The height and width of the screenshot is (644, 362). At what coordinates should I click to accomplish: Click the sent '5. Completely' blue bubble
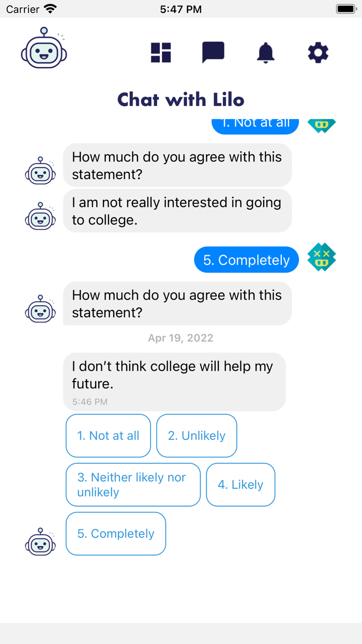pyautogui.click(x=246, y=259)
